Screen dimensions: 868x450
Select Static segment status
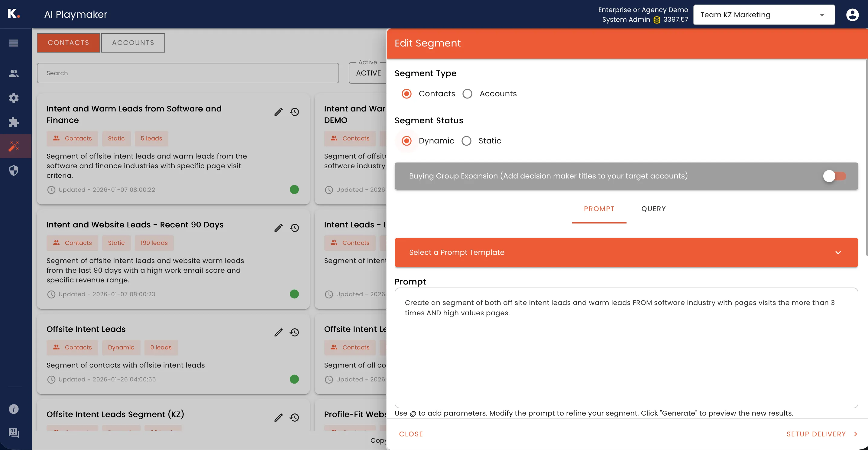point(467,141)
